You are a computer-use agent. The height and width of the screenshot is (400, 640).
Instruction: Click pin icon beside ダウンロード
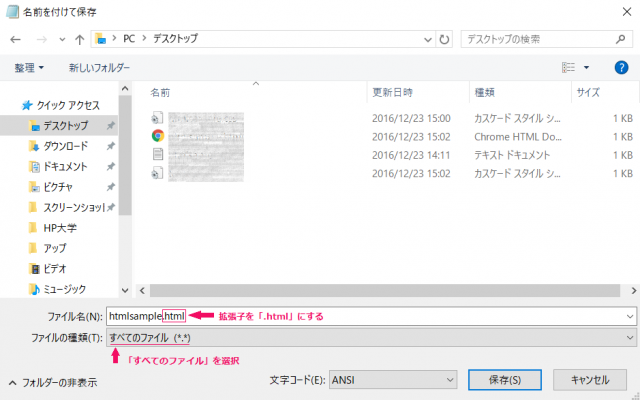tap(111, 146)
